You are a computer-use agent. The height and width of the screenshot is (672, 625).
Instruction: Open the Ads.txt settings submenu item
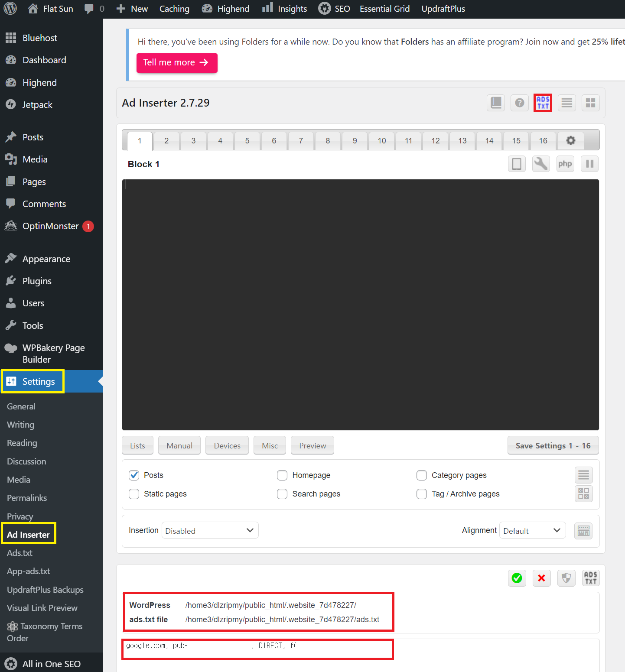point(20,553)
